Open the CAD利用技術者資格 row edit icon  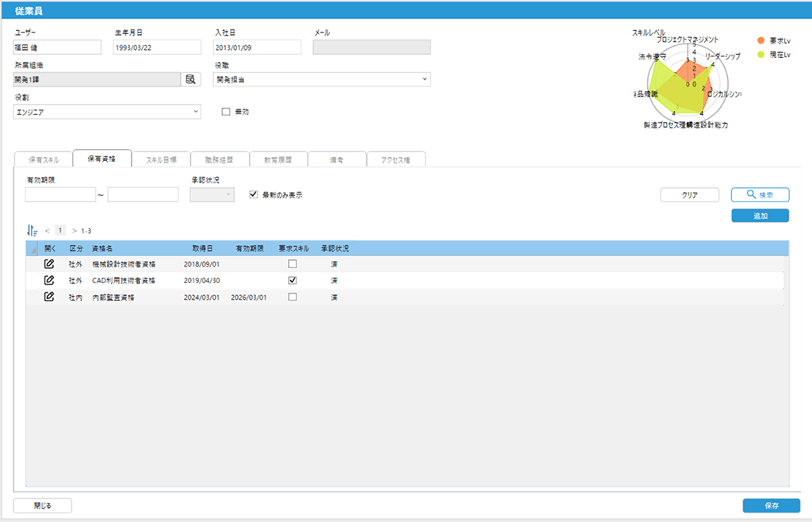coord(49,280)
